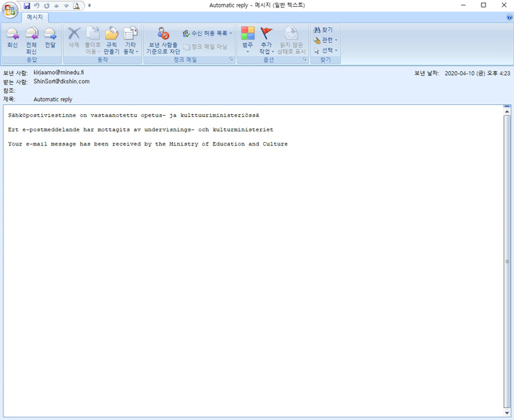Open 폴더로 이동 move menu

tap(93, 41)
